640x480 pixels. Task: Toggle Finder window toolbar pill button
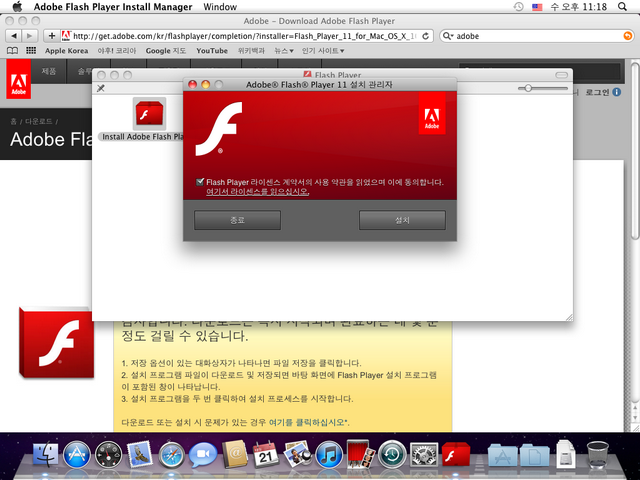tap(562, 75)
